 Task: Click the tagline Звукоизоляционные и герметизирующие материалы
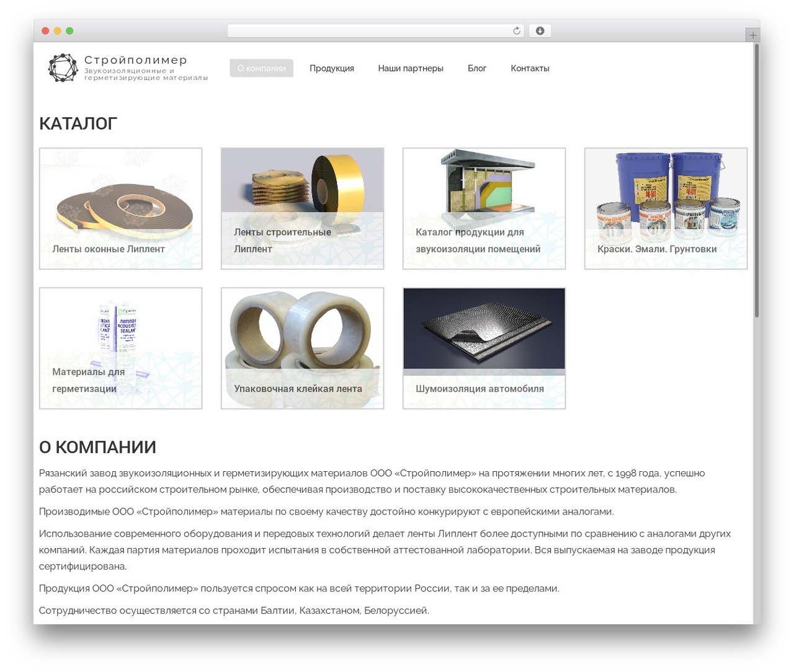point(146,74)
